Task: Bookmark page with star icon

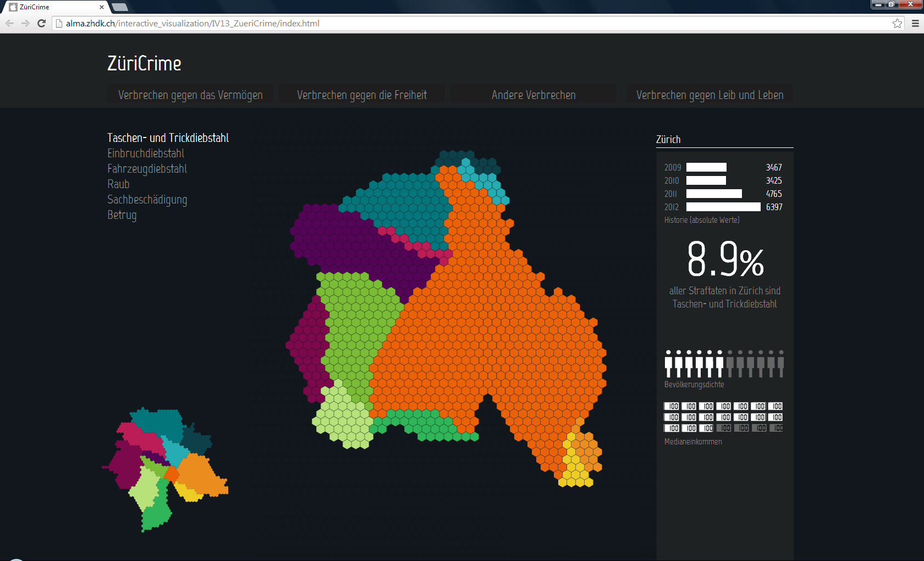Action: 897,23
